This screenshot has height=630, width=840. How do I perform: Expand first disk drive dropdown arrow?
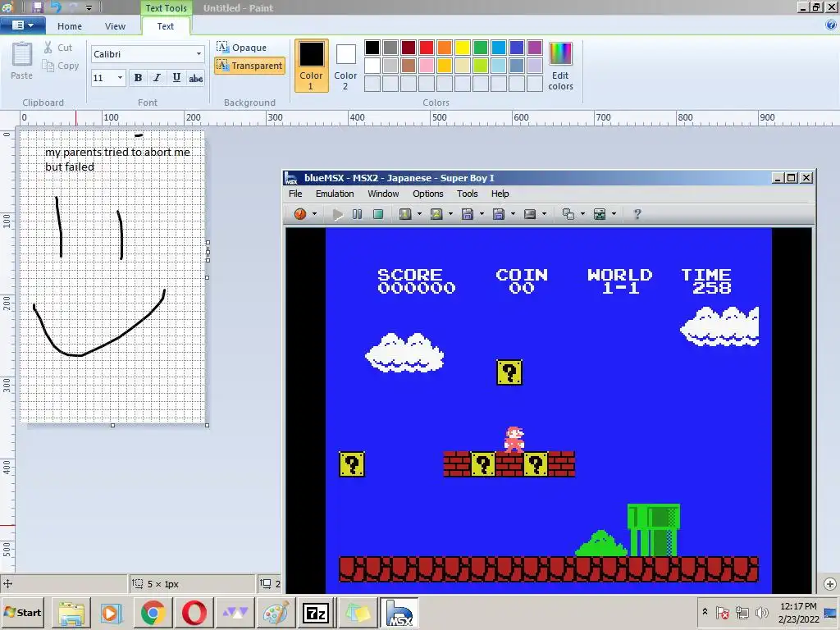point(482,214)
